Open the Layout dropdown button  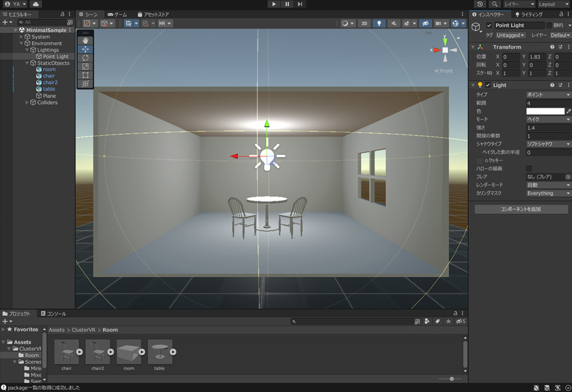554,4
